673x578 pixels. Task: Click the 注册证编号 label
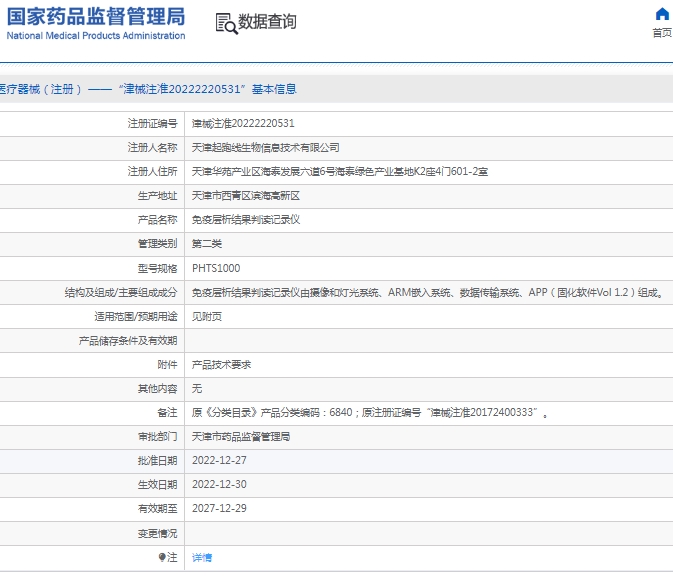coord(152,124)
